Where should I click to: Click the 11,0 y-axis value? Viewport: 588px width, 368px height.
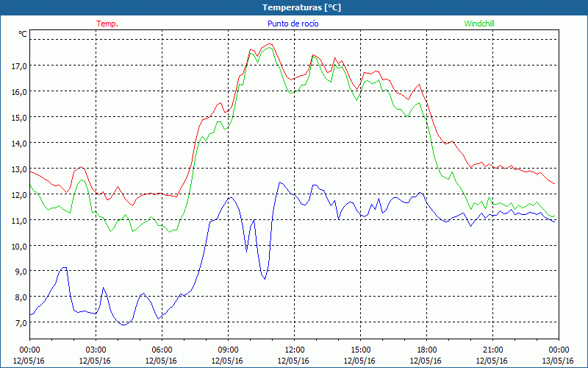point(20,220)
